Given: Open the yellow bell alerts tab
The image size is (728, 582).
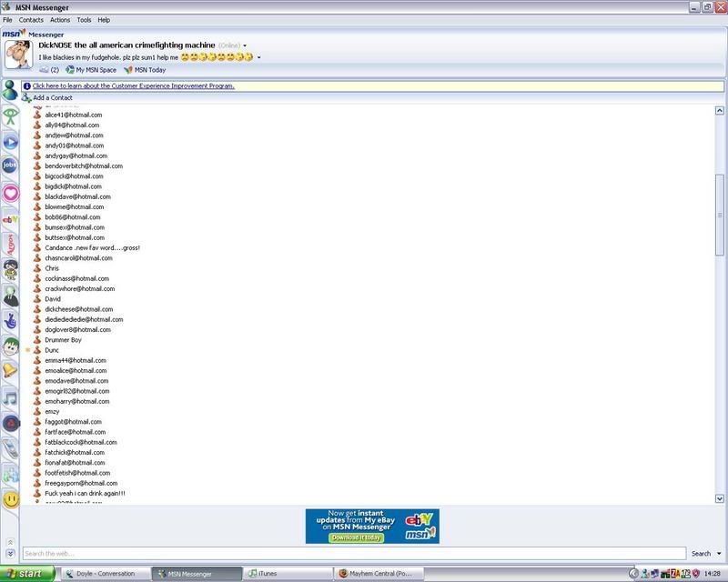Looking at the screenshot, I should coord(10,370).
